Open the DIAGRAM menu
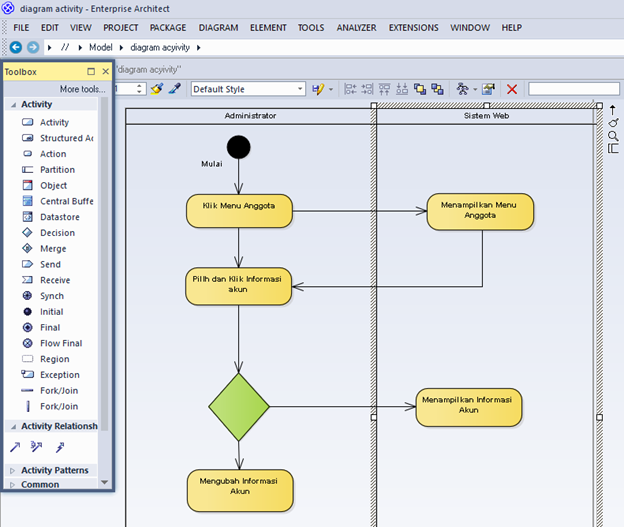 (x=218, y=28)
